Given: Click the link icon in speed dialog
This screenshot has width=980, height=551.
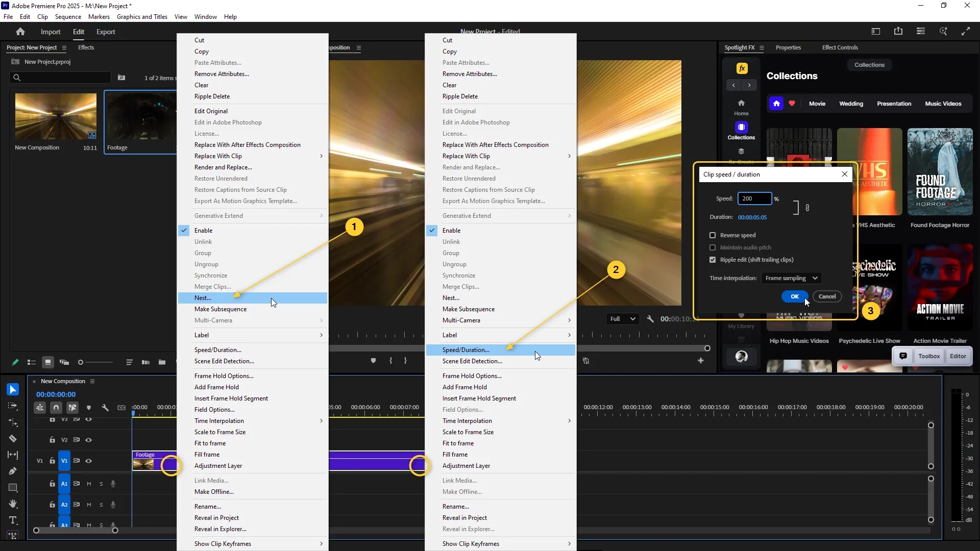Looking at the screenshot, I should point(807,208).
